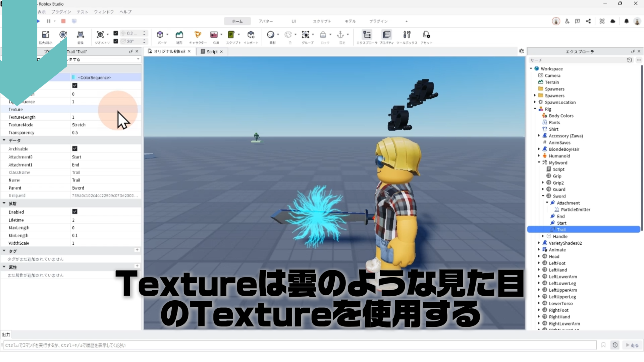The image size is (644, 362).
Task: Collapse the MySword tree node
Action: (x=539, y=163)
